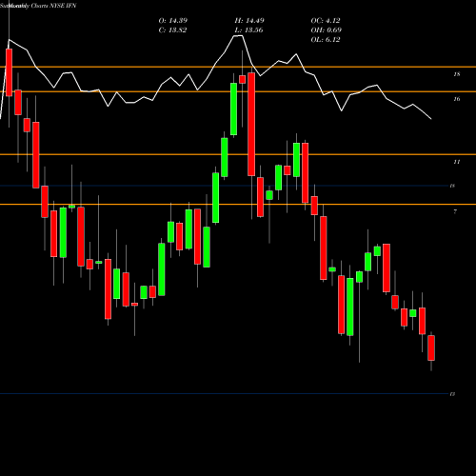Click the price axis label '7'

pos(455,211)
